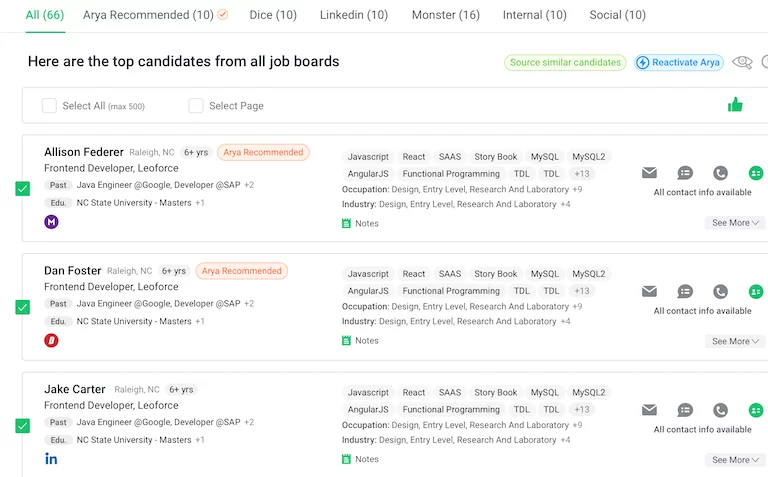Check the Select All checkbox
The width and height of the screenshot is (768, 477).
49,106
